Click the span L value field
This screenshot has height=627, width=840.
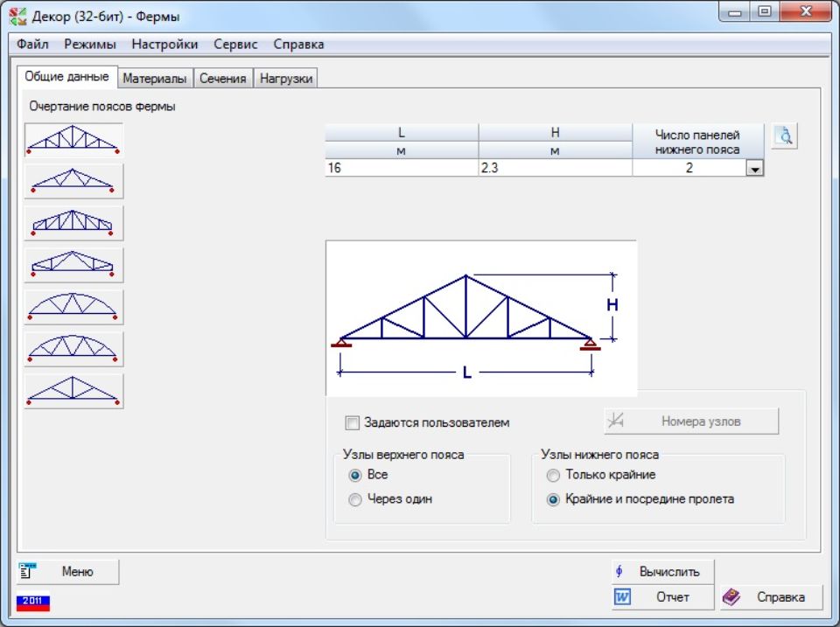(401, 168)
